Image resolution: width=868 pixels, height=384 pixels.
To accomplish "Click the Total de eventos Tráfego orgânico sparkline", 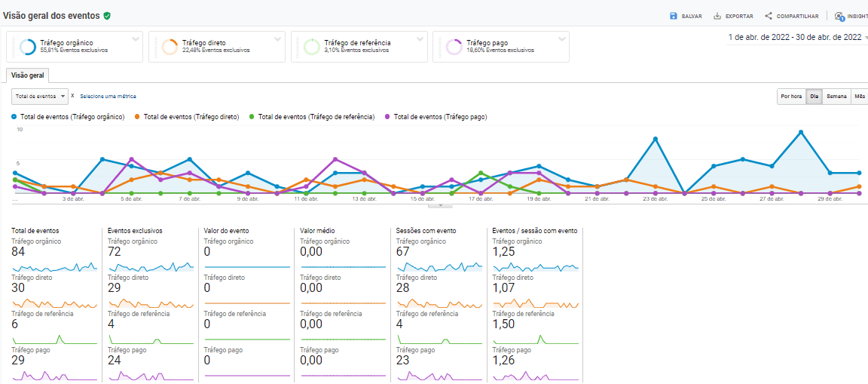I will point(54,267).
